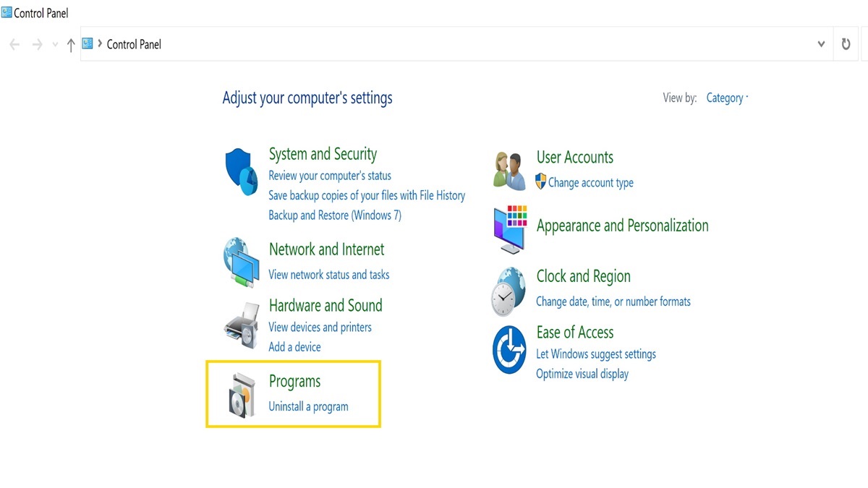Click the Clock and Region icon
The image size is (868, 488).
pyautogui.click(x=509, y=291)
